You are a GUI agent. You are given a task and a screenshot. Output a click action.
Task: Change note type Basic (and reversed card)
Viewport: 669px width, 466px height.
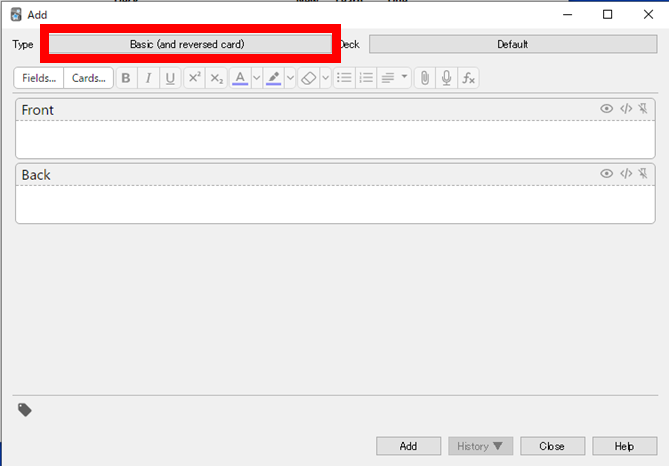(x=190, y=44)
